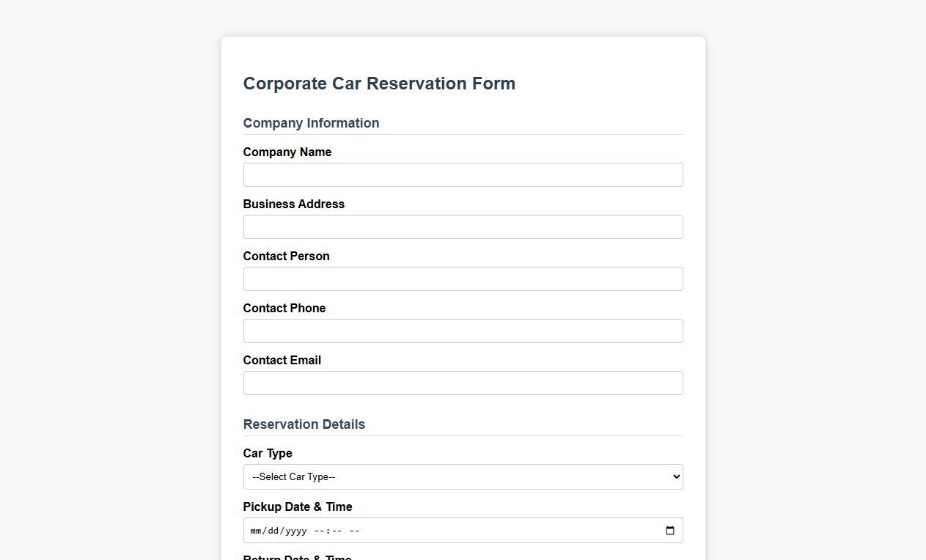The image size is (926, 560).
Task: Click inside the Company Name input field
Action: 463,174
